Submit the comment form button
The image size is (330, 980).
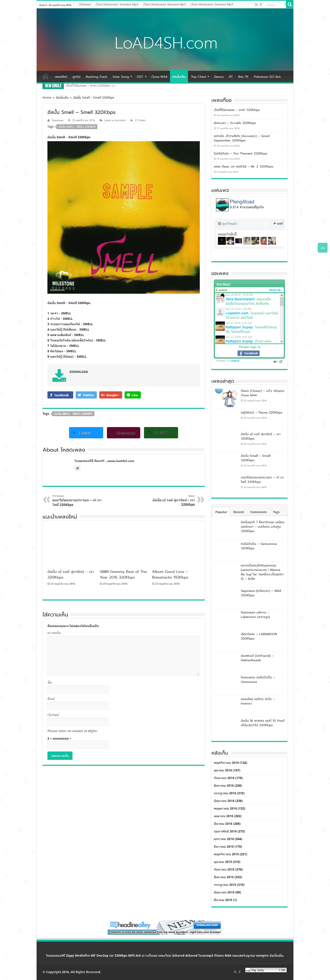pos(60,756)
